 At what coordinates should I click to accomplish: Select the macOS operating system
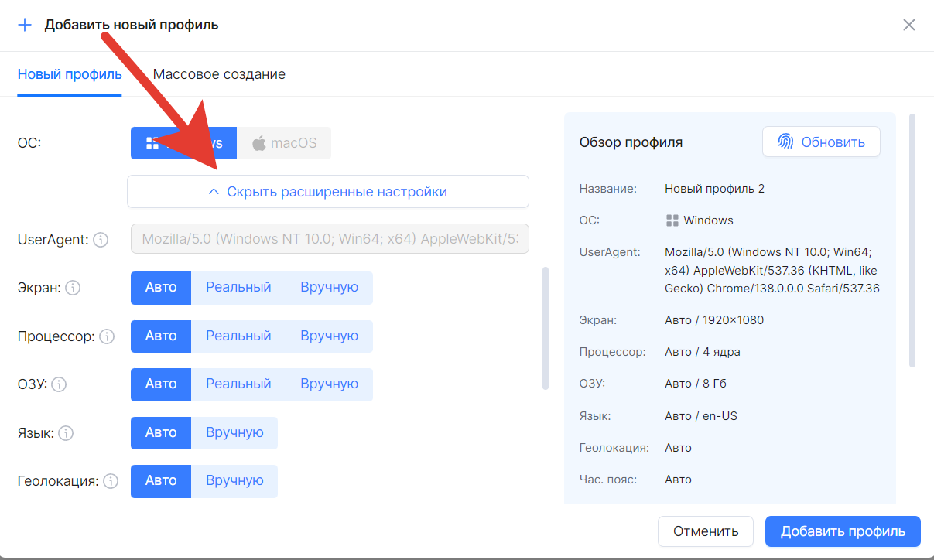284,142
